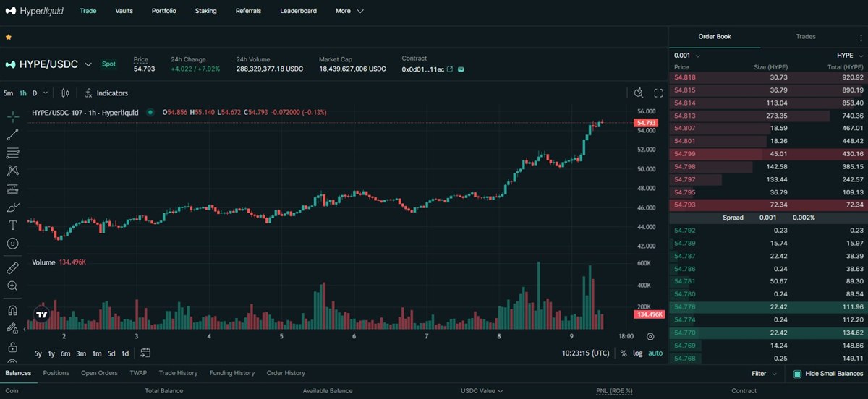Open the Referrals page
This screenshot has height=399, width=868.
point(248,11)
